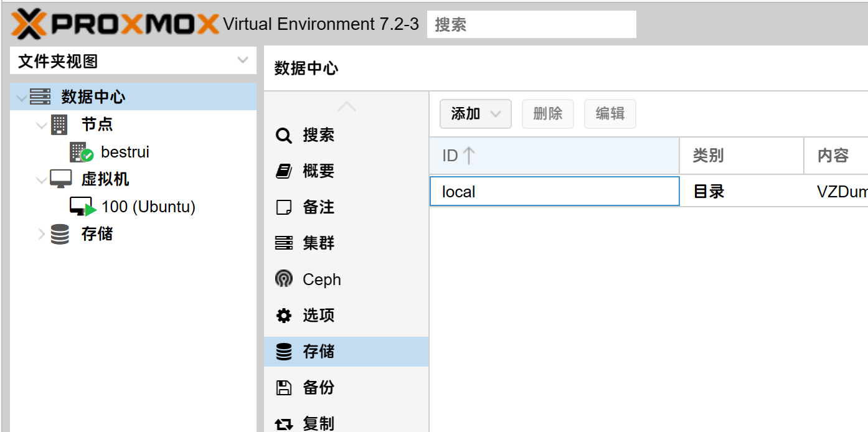Screen dimensions: 868x432
Task: Collapse the 节点 tree folder
Action: coord(42,125)
